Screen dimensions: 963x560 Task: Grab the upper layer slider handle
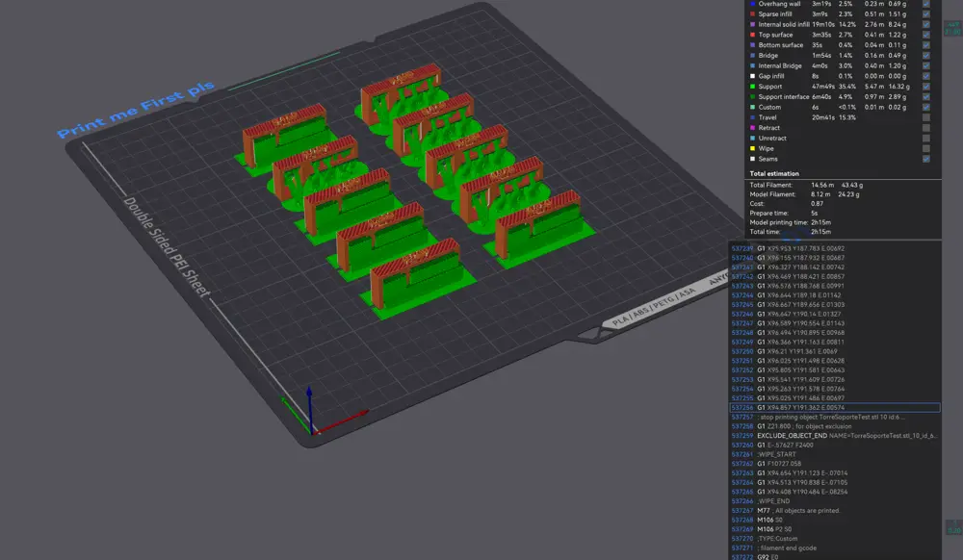pos(952,28)
